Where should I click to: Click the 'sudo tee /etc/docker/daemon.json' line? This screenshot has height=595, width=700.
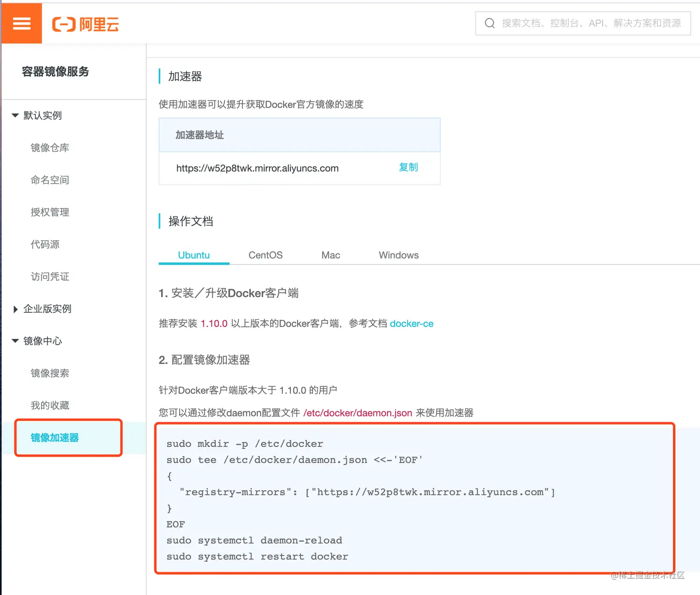pos(294,460)
